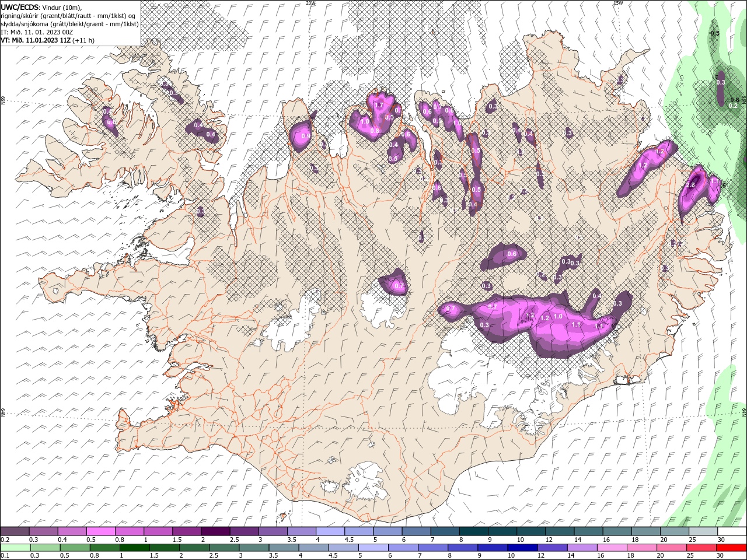Click the 2.8 snowfall value on the east coast
Screen dimensions: 747x560
691,185
